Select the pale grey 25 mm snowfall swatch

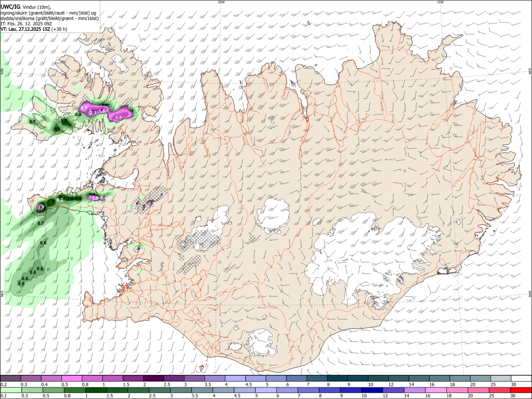pyautogui.click(x=500, y=378)
